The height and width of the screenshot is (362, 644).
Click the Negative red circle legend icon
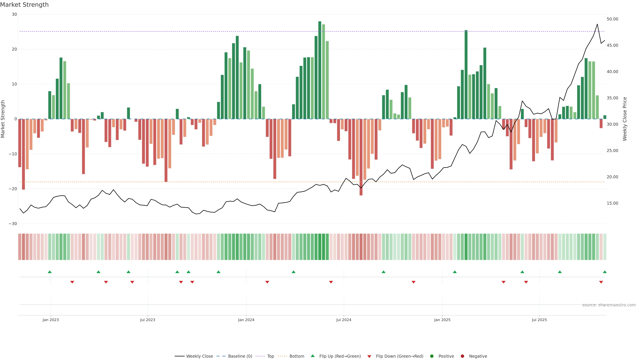coord(462,356)
